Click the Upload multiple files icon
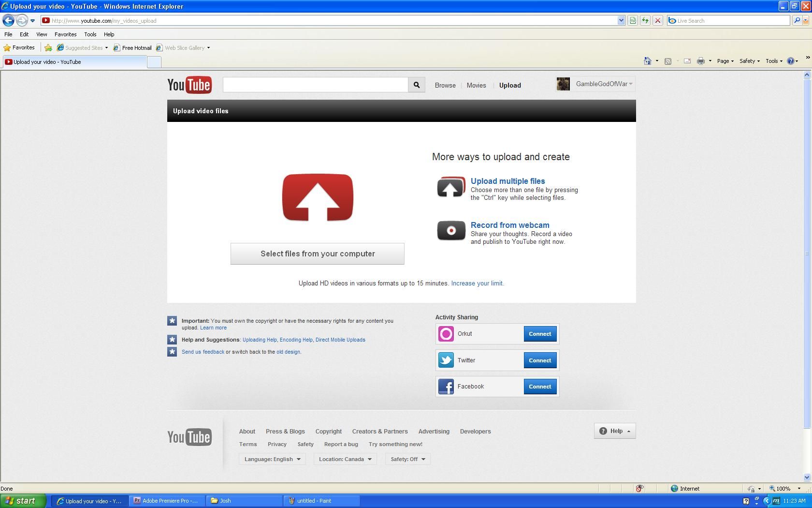 pos(450,187)
